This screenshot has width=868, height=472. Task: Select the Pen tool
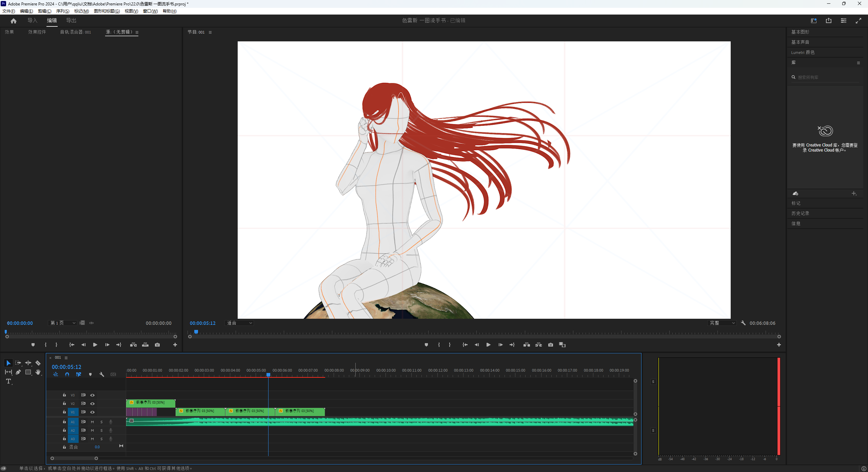tap(18, 372)
